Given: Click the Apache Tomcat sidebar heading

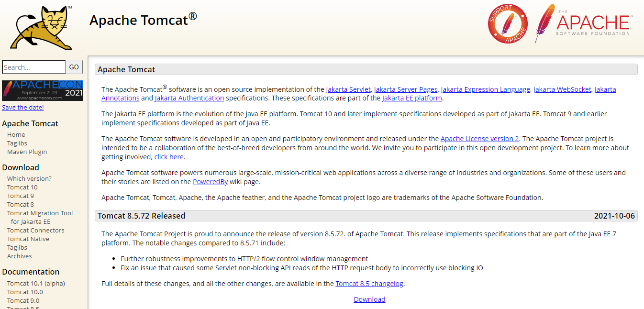Looking at the screenshot, I should pyautogui.click(x=30, y=123).
